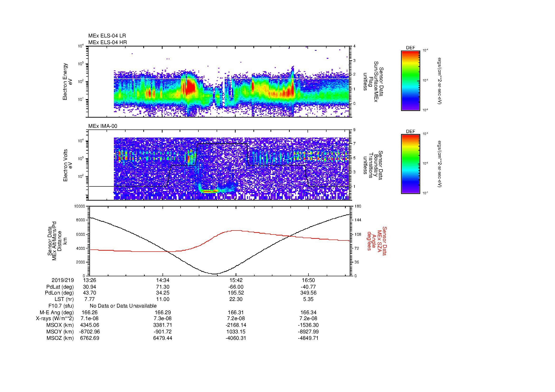Viewport: 555px width, 392px height.
Task: Click the 'MSOY (km)' row label
Action: 60,332
